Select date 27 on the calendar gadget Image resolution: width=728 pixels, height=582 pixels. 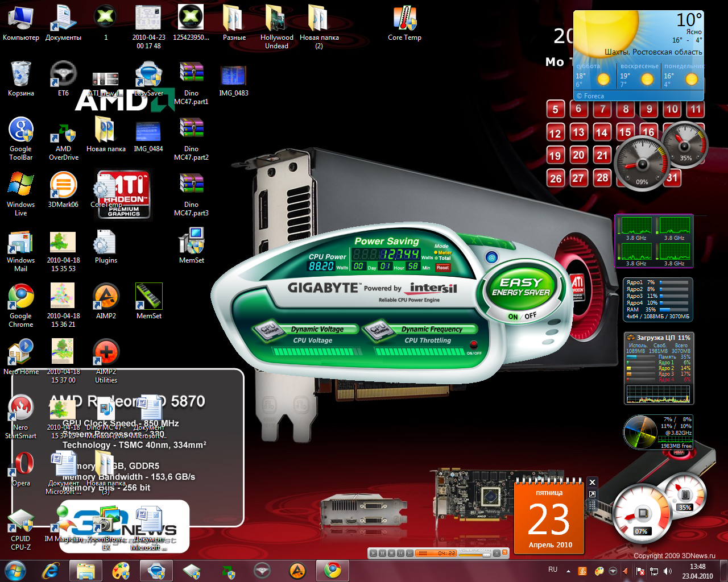coord(578,178)
